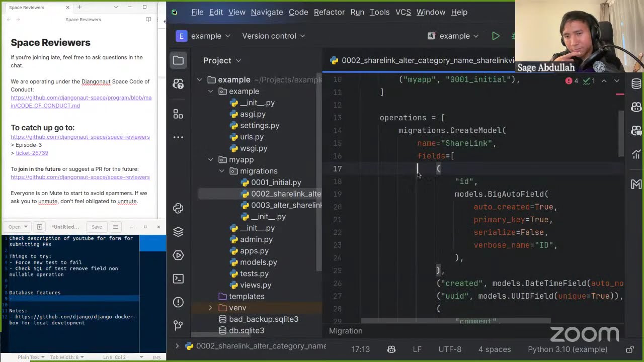
Task: Open the Commit tool window icon
Action: (x=178, y=84)
